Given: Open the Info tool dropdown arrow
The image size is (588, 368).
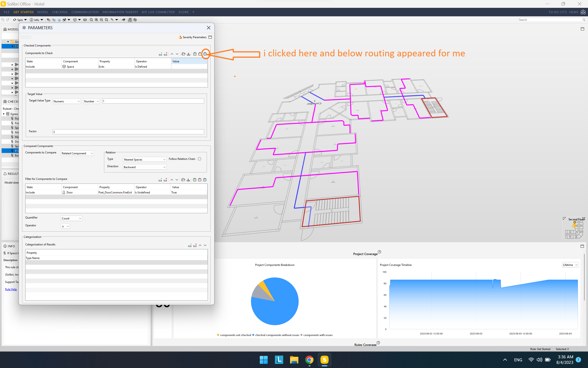Looking at the screenshot, I should click(x=42, y=20).
